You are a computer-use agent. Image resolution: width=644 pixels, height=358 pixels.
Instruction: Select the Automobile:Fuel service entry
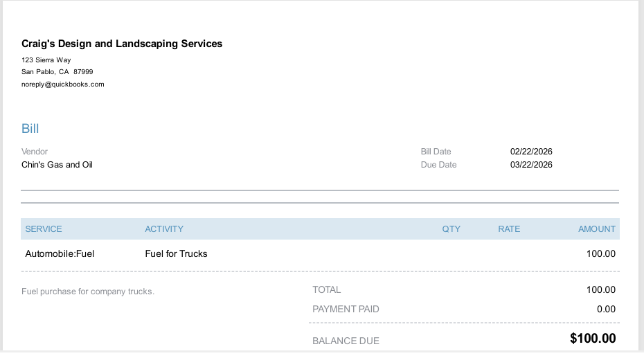coord(60,253)
